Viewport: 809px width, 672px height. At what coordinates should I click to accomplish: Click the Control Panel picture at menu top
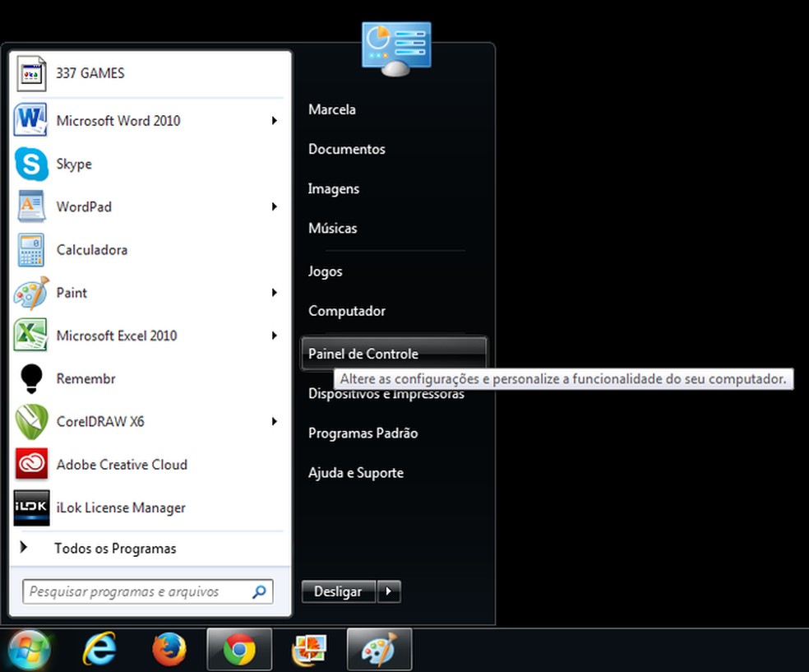[396, 49]
